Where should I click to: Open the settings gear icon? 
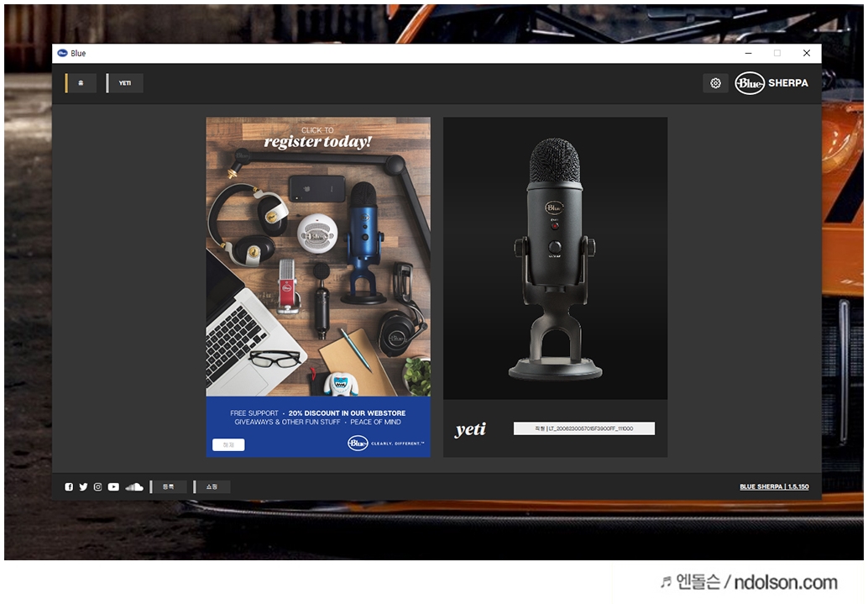[x=715, y=83]
